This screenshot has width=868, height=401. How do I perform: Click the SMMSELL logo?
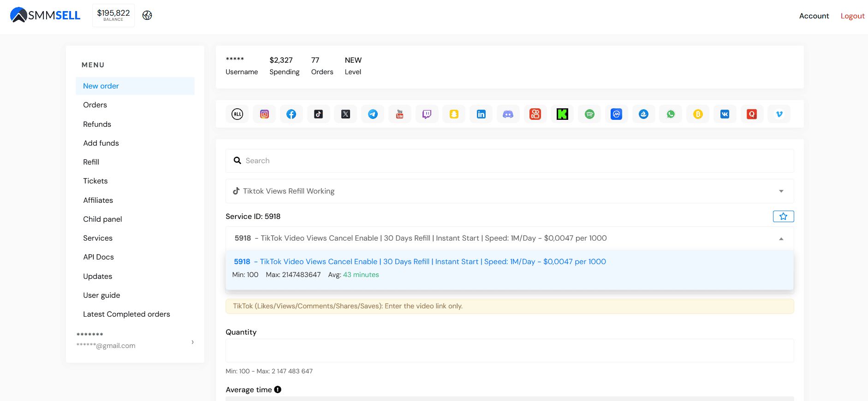pyautogui.click(x=45, y=15)
